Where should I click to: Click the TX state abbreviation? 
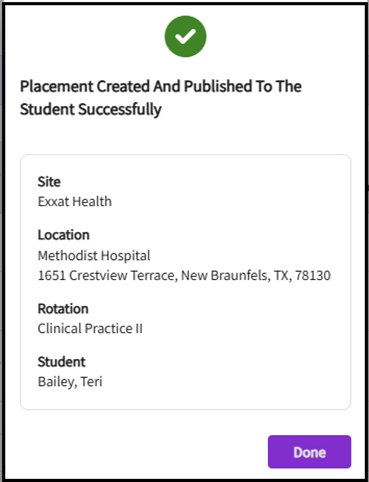click(x=282, y=276)
